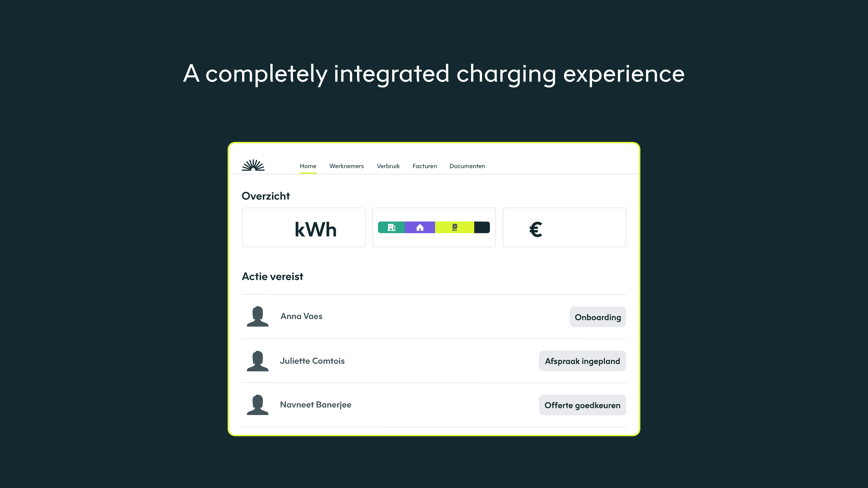The height and width of the screenshot is (488, 868).
Task: Select the Navneet Banerjee name
Action: [315, 405]
